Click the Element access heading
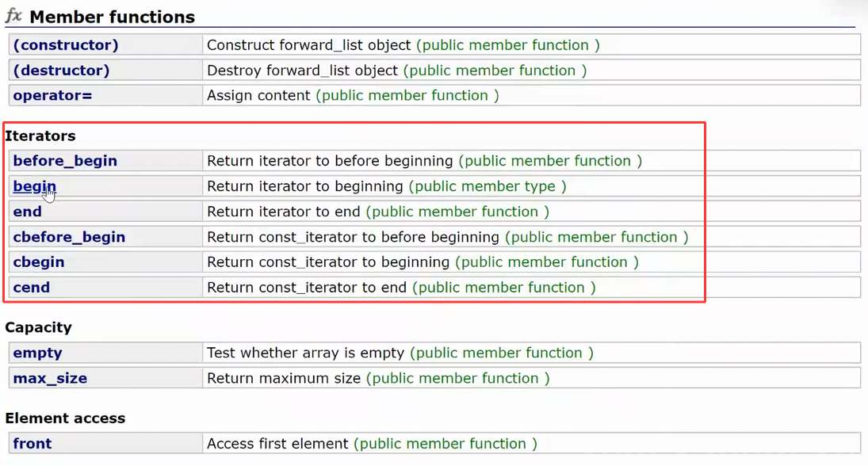 65,418
